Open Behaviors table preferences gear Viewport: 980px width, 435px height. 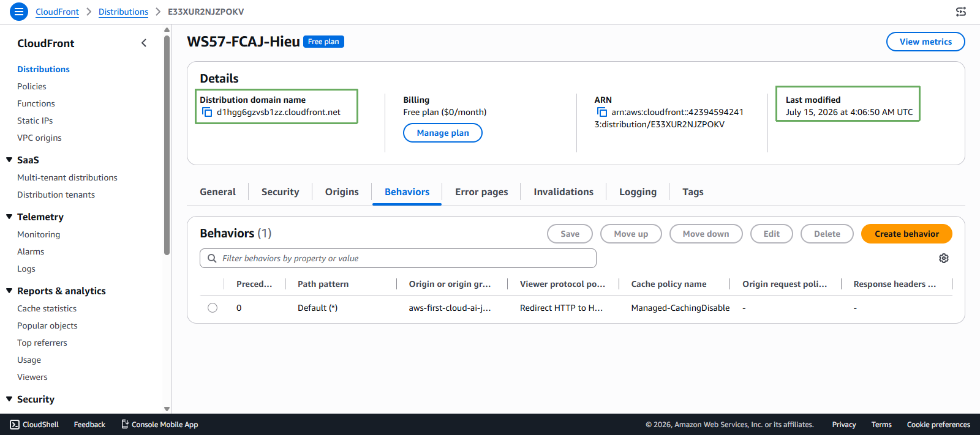(x=944, y=258)
